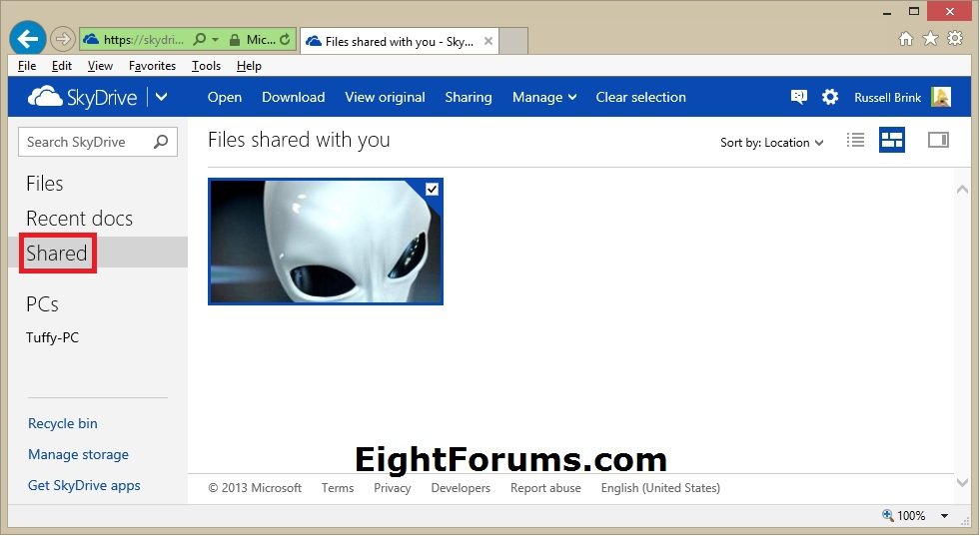Select Tuffy-PC in the sidebar
This screenshot has width=980, height=536.
tap(52, 337)
